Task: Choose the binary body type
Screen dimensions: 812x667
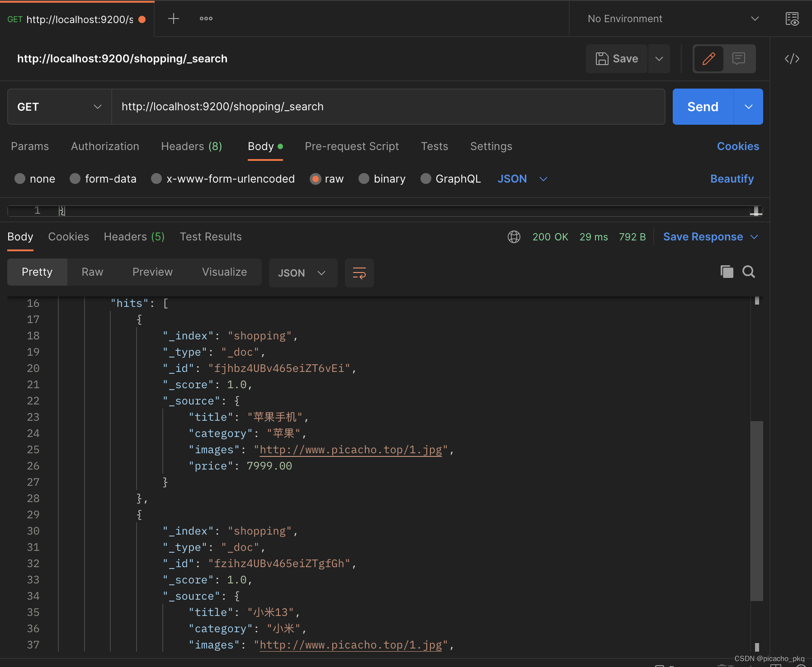Action: (x=364, y=179)
